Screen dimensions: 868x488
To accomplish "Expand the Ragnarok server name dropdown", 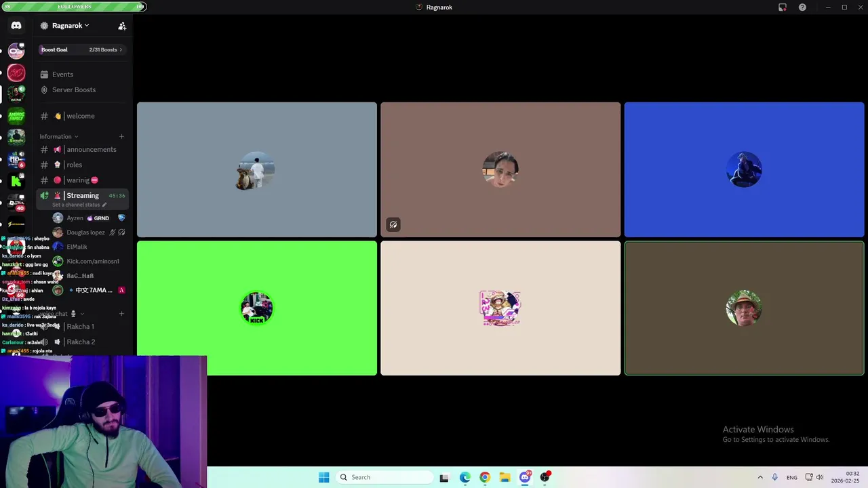I will point(71,26).
